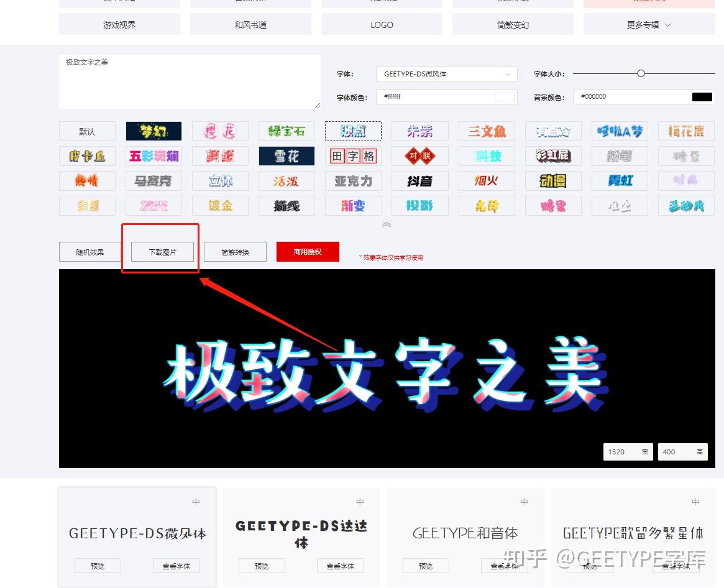Click the 商用授权 license button
The image size is (724, 588).
307,252
